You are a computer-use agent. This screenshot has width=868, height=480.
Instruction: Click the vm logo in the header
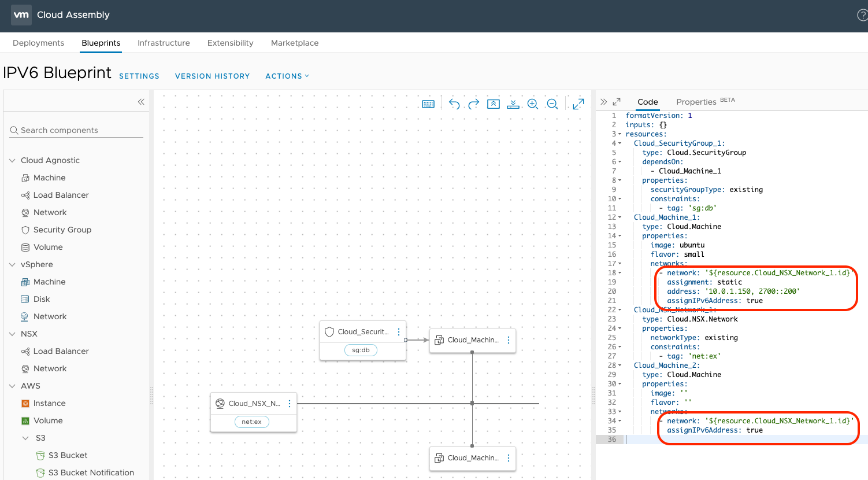tap(21, 15)
